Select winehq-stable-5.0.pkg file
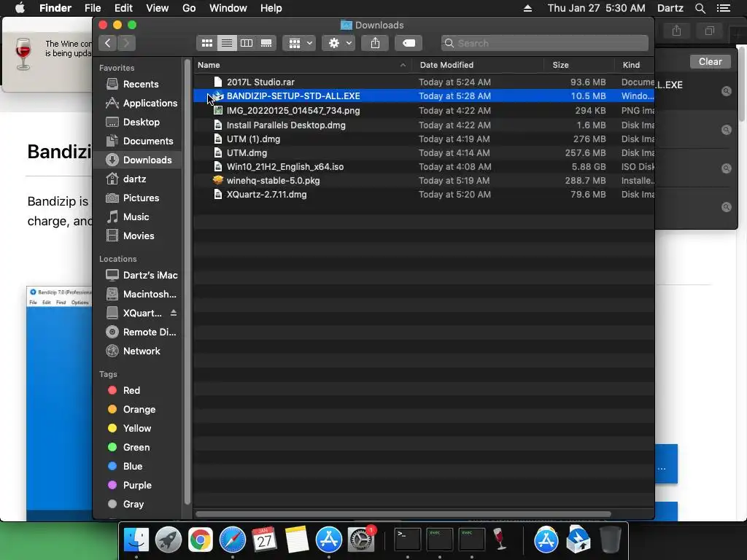The height and width of the screenshot is (560, 747). pos(424,181)
